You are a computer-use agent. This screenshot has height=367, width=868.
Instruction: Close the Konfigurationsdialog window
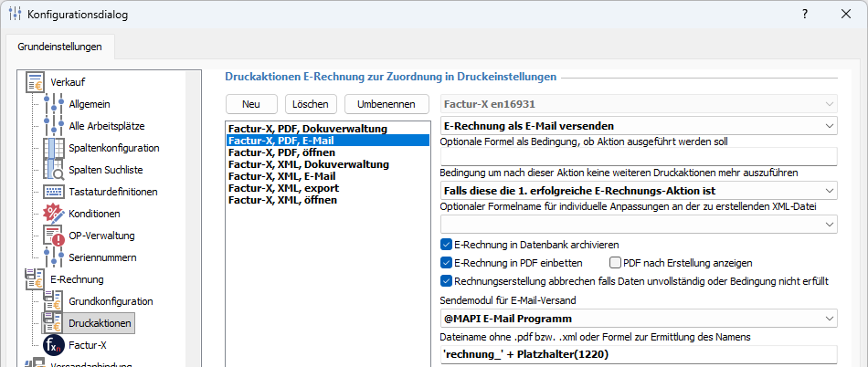pyautogui.click(x=846, y=15)
